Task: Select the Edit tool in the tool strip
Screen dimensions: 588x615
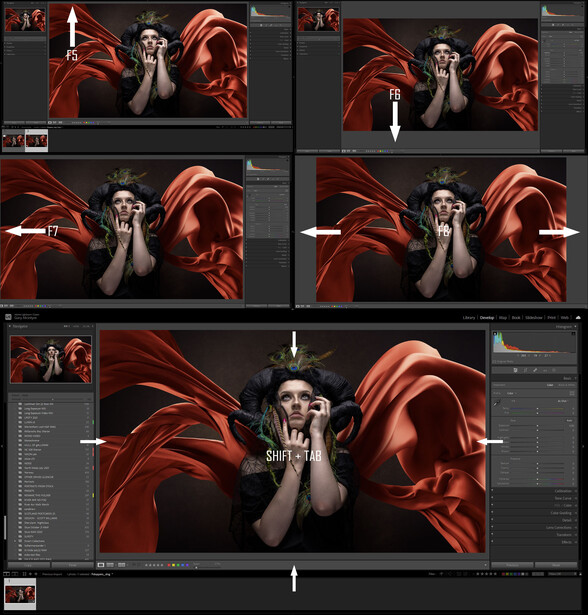Action: [x=515, y=370]
